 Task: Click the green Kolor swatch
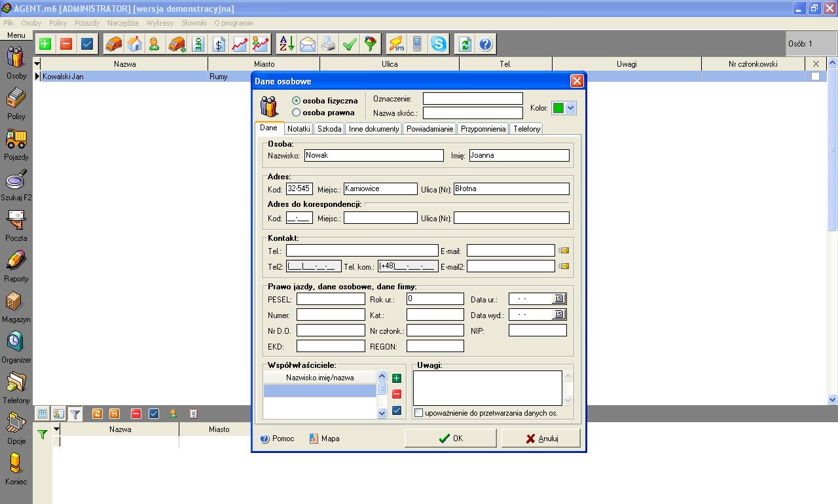point(558,108)
